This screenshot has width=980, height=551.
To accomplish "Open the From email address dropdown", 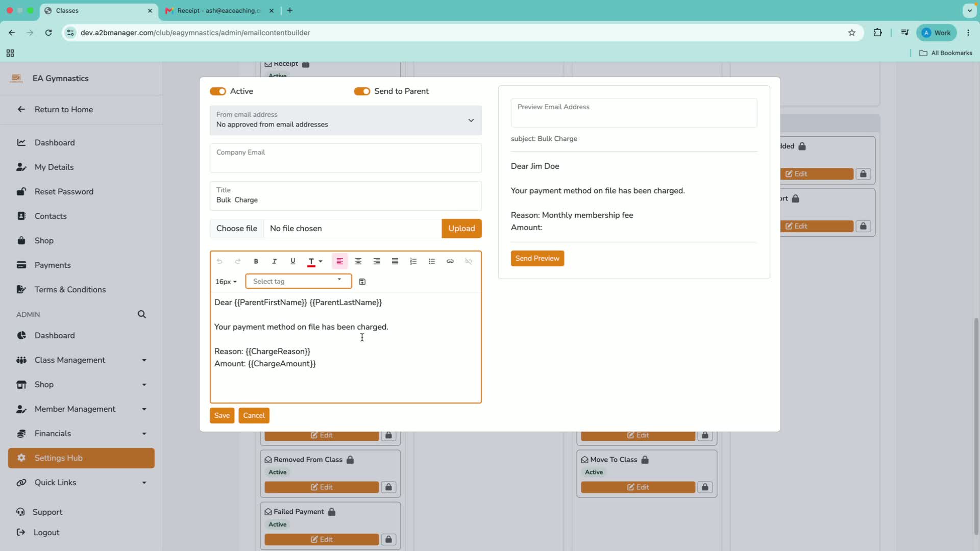I will (x=346, y=120).
